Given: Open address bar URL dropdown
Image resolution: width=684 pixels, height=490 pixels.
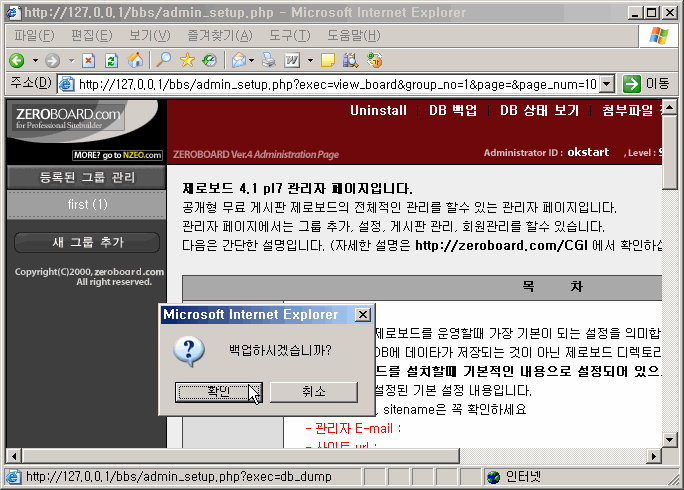Looking at the screenshot, I should [x=607, y=84].
